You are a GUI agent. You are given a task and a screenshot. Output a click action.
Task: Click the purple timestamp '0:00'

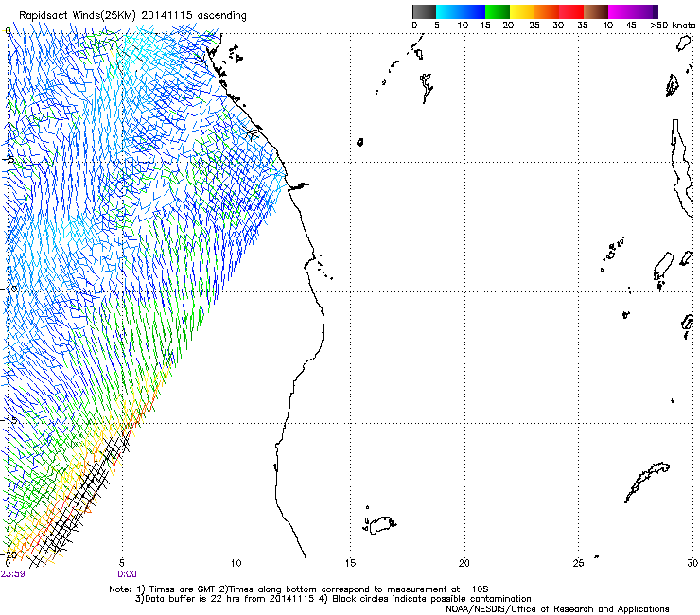tap(128, 574)
